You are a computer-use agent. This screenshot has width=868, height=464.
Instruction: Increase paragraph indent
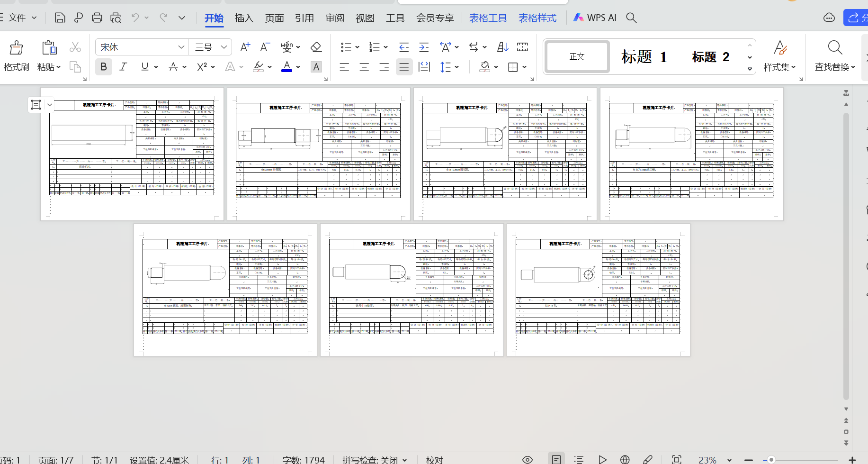coord(424,47)
